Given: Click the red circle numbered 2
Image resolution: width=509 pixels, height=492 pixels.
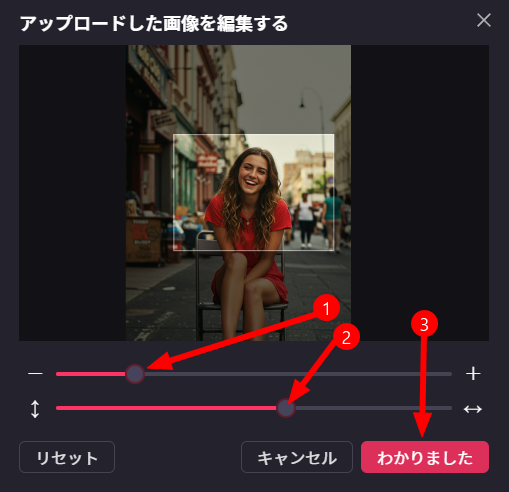Looking at the screenshot, I should (346, 337).
